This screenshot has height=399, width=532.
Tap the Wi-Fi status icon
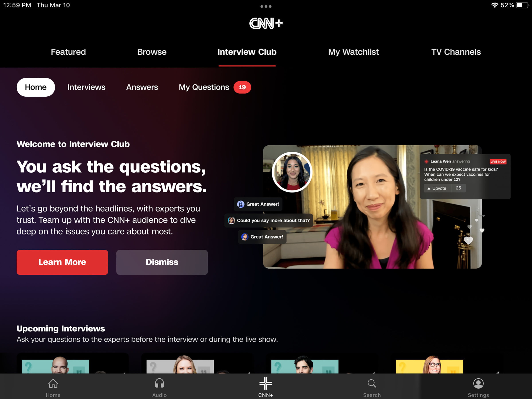tap(495, 5)
